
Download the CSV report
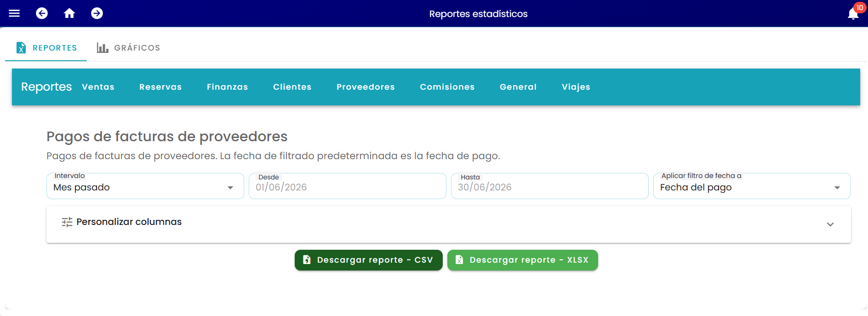coord(369,260)
